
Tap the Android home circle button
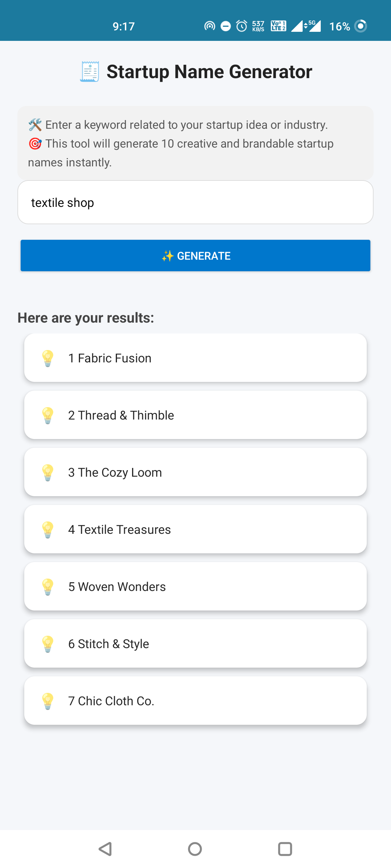pyautogui.click(x=195, y=849)
